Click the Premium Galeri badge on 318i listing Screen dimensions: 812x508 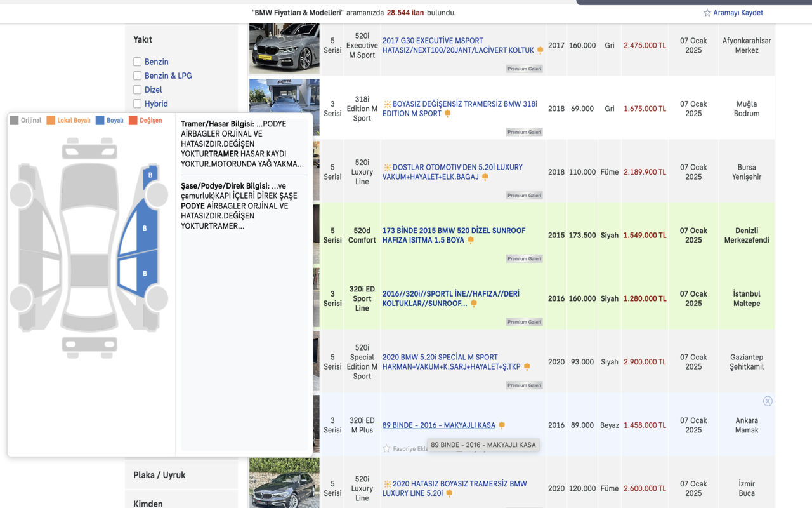point(524,132)
